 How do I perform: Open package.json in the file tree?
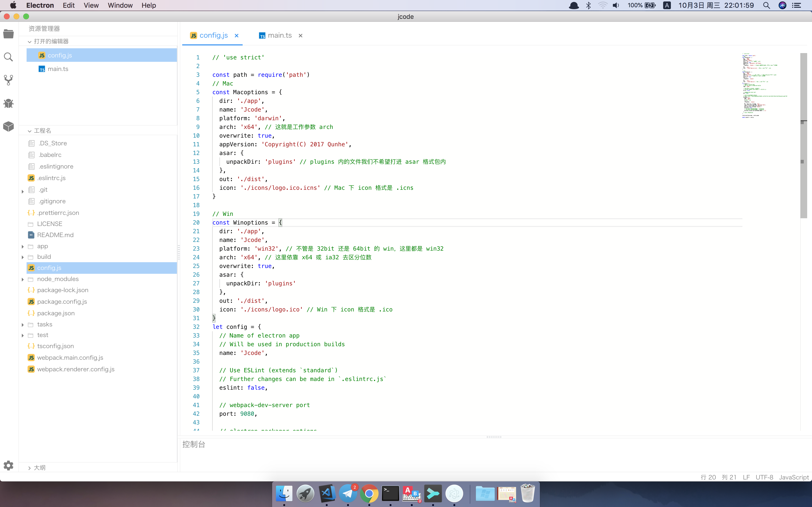coord(56,313)
